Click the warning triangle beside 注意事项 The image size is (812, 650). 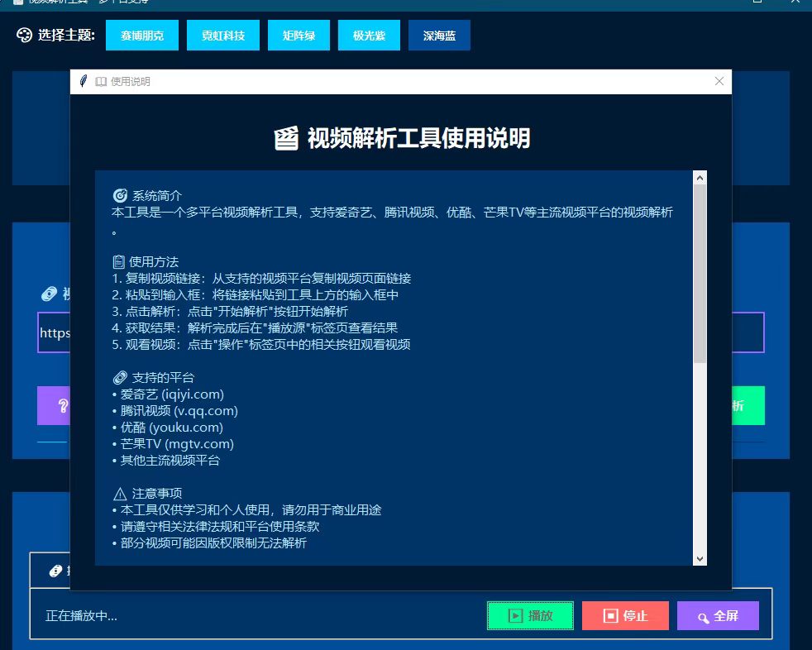pos(120,494)
